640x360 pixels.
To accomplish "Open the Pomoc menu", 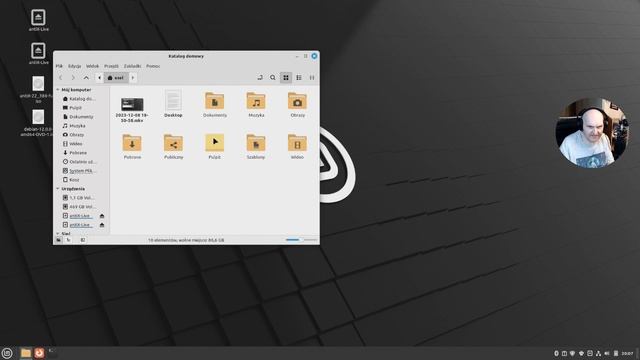I will point(153,66).
